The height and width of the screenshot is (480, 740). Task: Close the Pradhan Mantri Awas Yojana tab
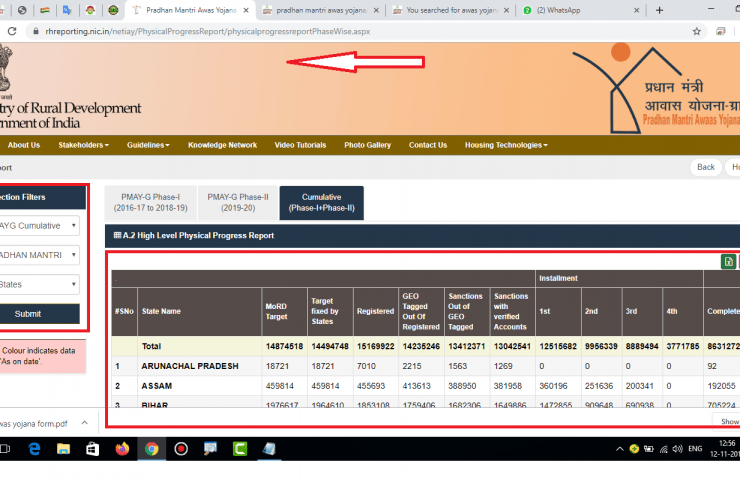(246, 10)
